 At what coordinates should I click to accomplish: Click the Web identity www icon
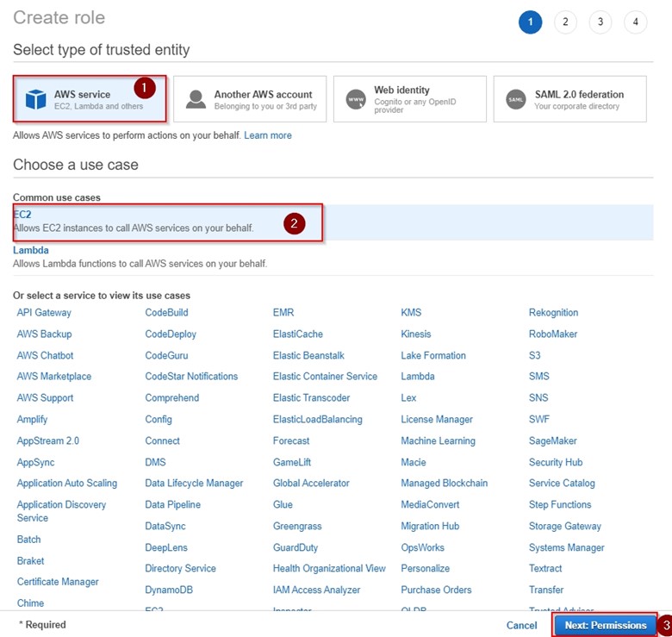pyautogui.click(x=356, y=99)
